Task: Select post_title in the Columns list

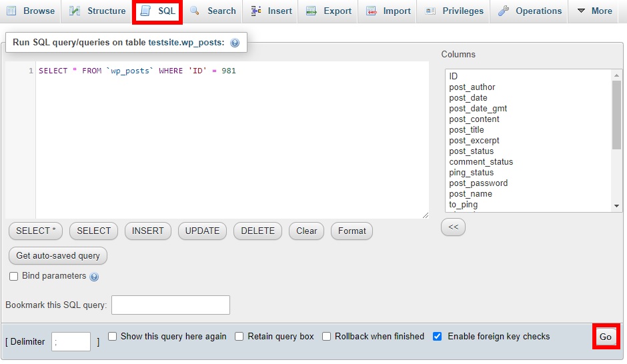Action: point(466,130)
